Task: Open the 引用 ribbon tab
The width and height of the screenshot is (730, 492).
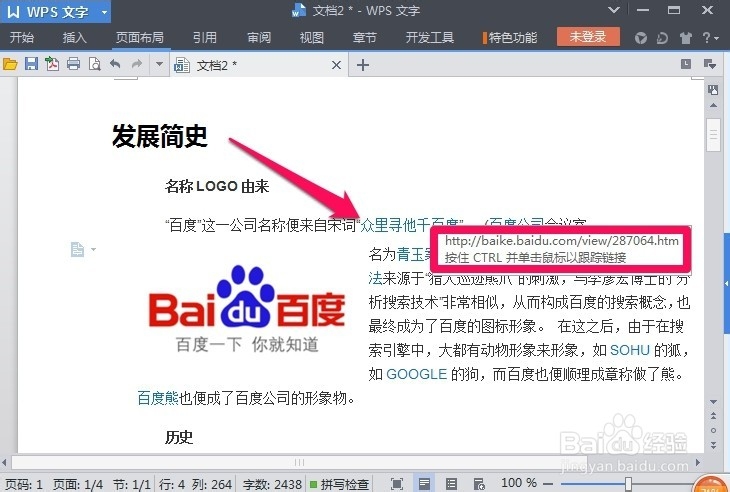Action: pyautogui.click(x=205, y=37)
